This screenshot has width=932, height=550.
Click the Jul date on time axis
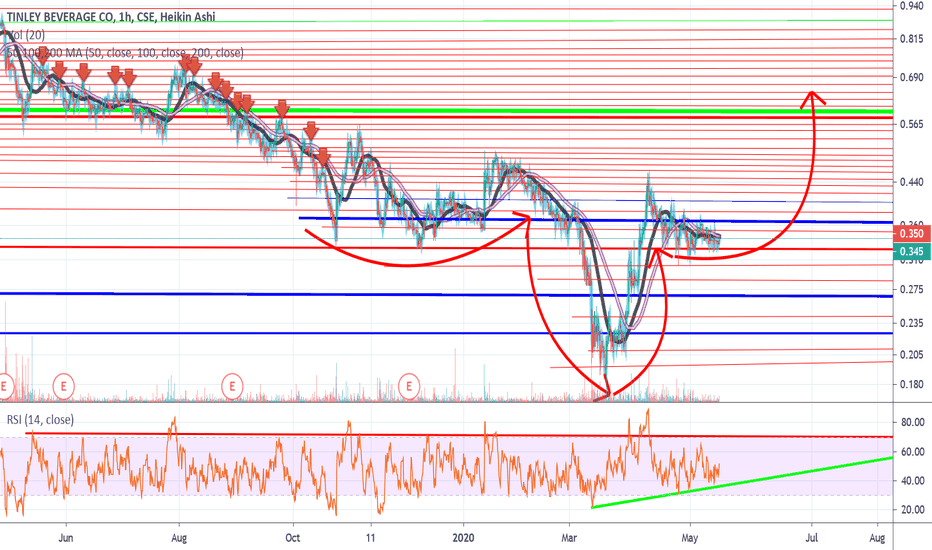tap(811, 538)
